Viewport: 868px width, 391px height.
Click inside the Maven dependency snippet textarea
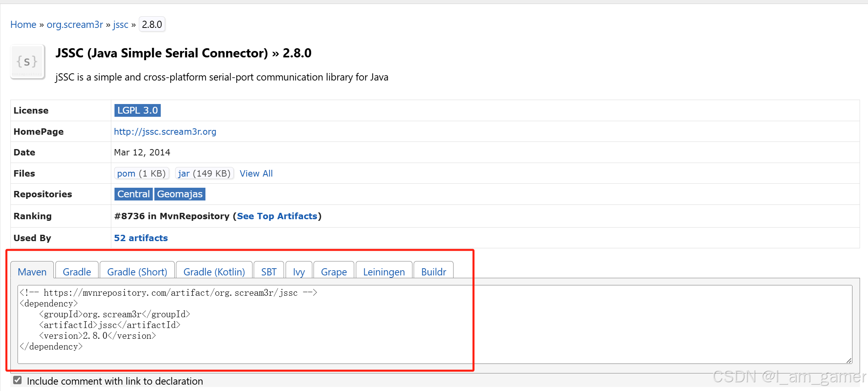pos(435,324)
